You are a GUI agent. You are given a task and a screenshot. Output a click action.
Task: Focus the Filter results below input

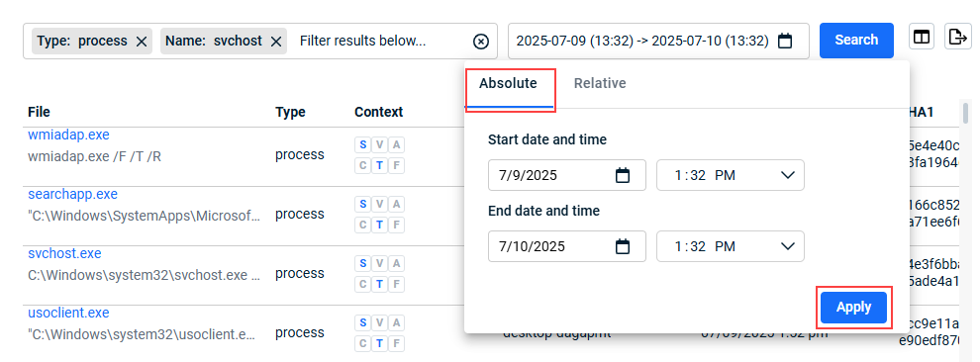click(380, 42)
